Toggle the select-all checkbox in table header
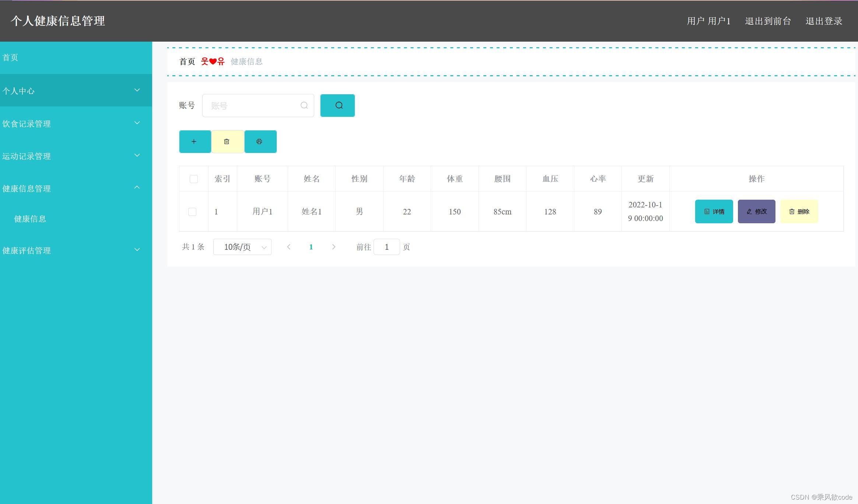858x504 pixels. (193, 179)
